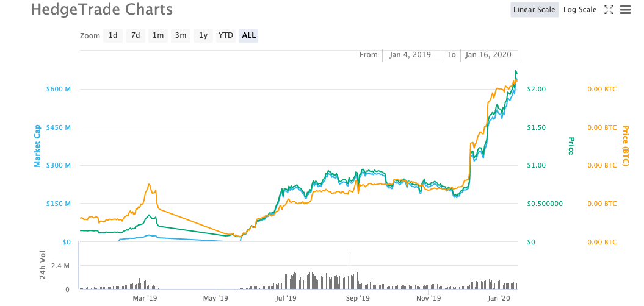
Task: Click the Nov '19 date label
Action: (429, 297)
